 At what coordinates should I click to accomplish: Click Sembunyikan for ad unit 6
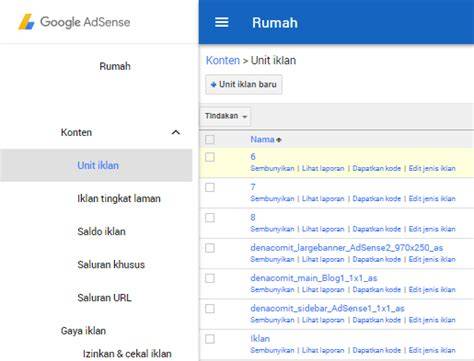click(272, 168)
